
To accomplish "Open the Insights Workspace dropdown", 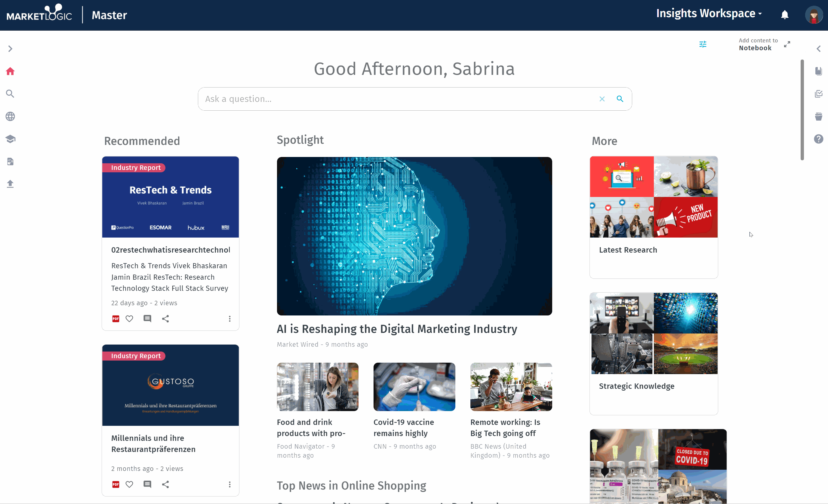I will tap(709, 14).
